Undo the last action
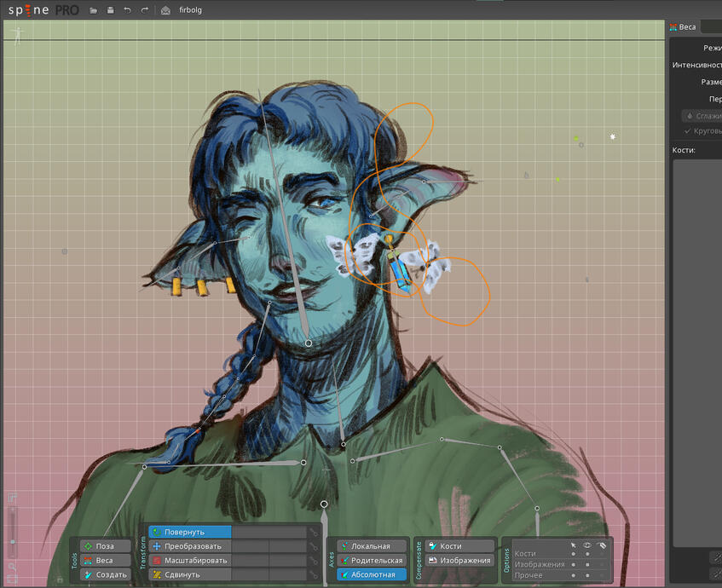 [128, 10]
